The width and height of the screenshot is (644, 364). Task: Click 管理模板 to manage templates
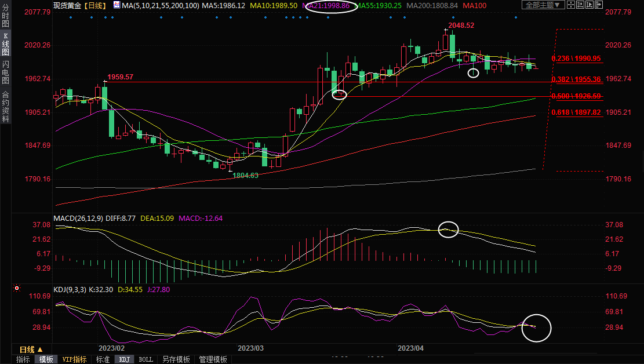213,359
